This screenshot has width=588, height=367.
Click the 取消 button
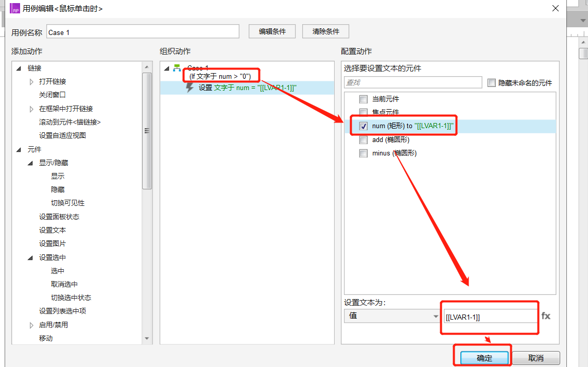536,358
